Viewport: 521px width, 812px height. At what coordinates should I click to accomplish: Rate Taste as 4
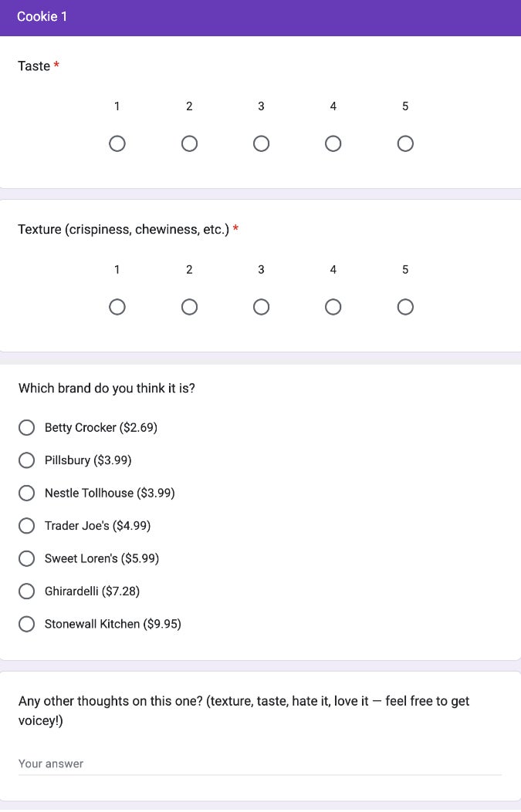333,143
